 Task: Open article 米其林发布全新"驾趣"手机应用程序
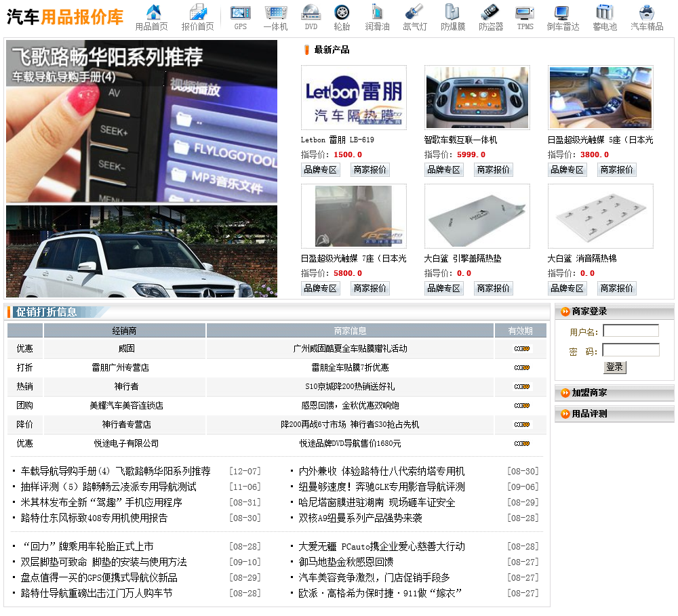coord(102,502)
